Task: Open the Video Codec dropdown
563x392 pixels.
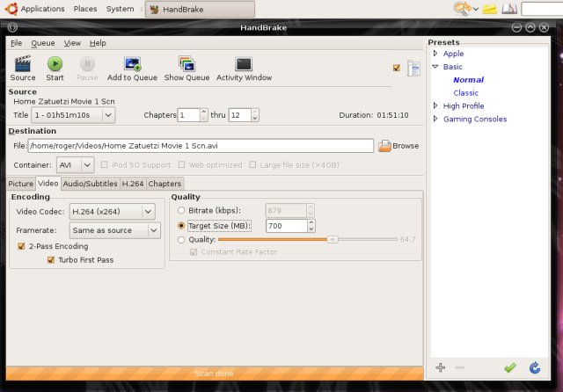Action: tap(113, 211)
